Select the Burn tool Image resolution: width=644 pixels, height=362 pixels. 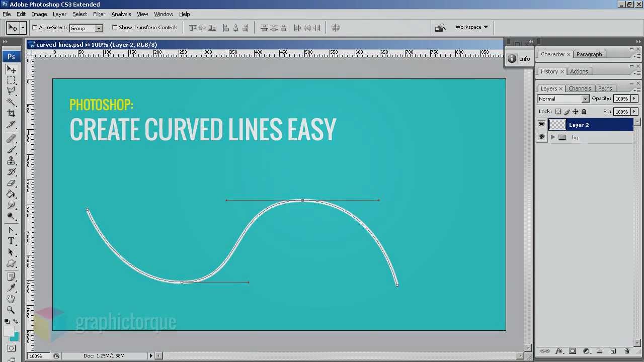pyautogui.click(x=11, y=216)
